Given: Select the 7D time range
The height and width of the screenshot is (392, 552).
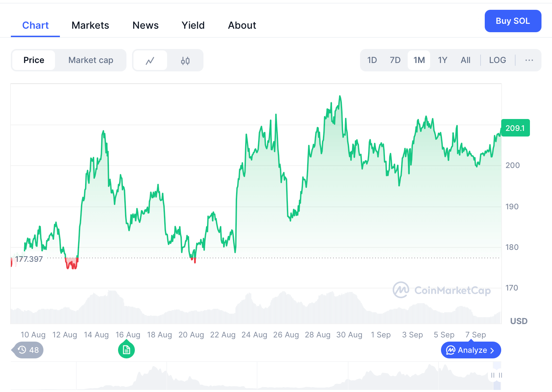Looking at the screenshot, I should tap(395, 60).
